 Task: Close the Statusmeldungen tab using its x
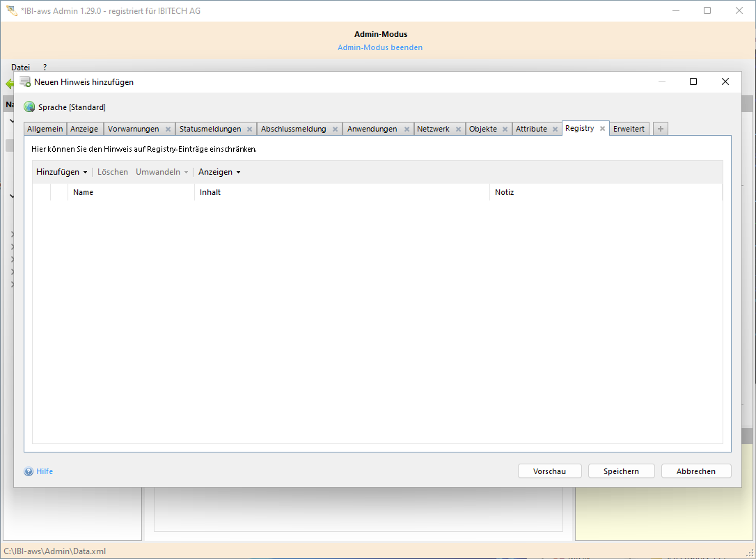tap(249, 129)
